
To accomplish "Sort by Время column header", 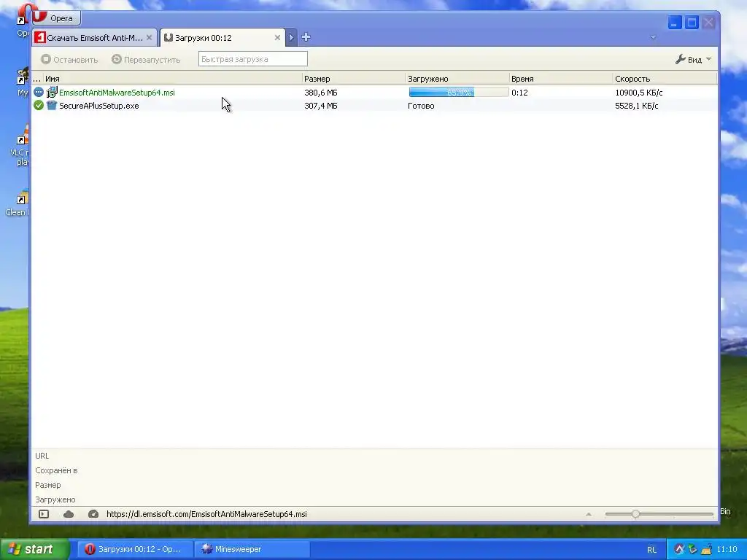I will (x=561, y=79).
